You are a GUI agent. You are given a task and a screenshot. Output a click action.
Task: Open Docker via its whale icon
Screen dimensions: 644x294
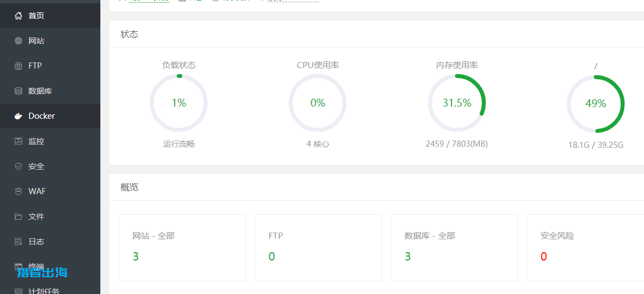(18, 116)
